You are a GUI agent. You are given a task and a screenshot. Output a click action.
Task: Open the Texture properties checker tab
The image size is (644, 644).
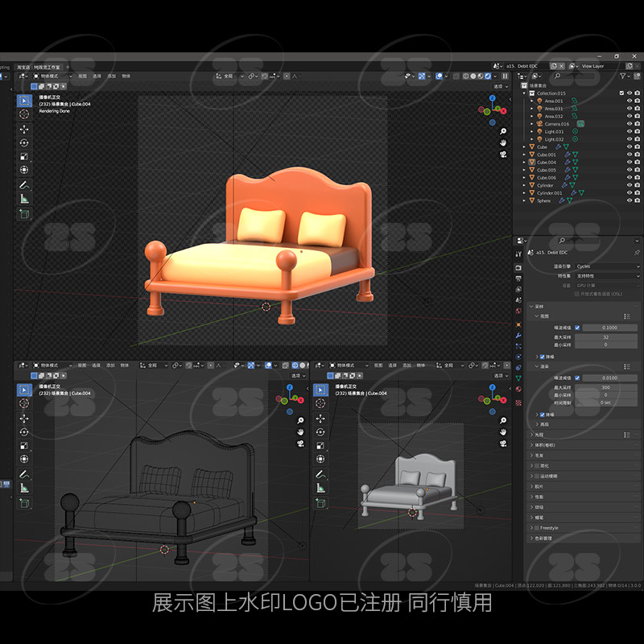518,403
